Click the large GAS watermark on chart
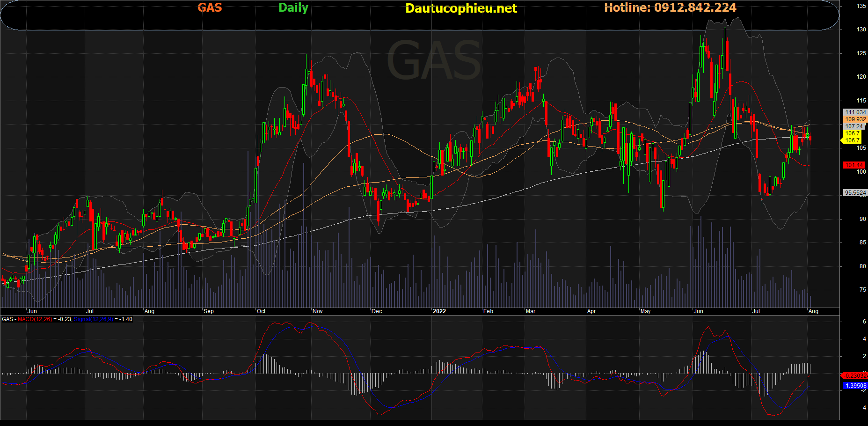The height and width of the screenshot is (426, 868). click(x=433, y=61)
